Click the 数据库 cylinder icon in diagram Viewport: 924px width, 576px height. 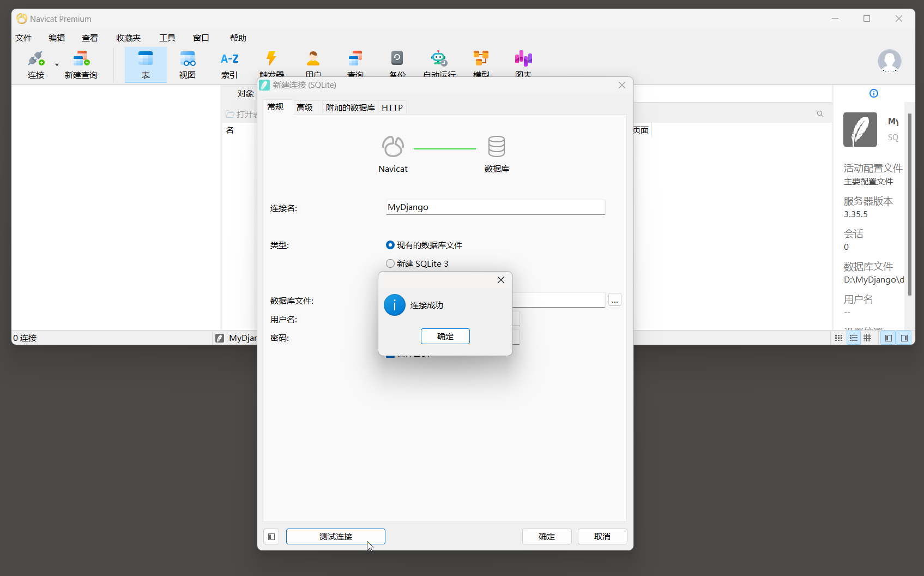(497, 147)
